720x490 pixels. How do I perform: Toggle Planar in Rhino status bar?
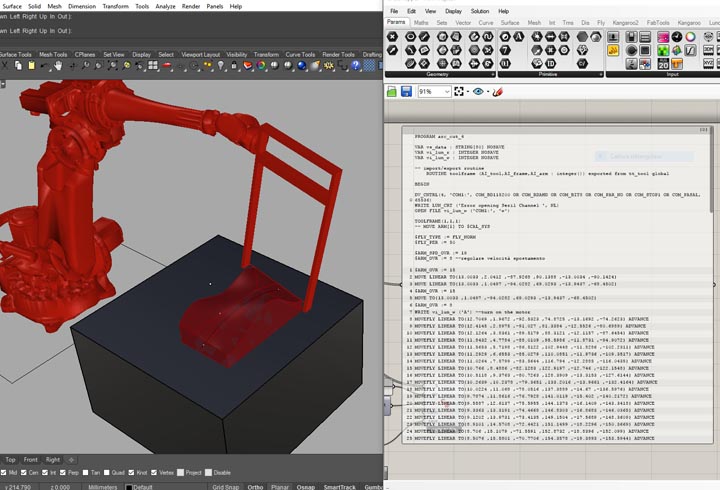pos(280,487)
